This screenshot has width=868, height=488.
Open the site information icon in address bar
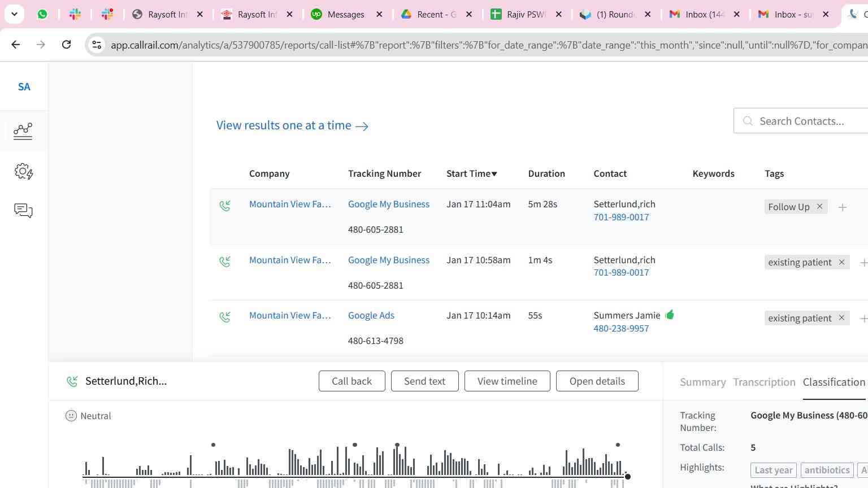pos(97,45)
